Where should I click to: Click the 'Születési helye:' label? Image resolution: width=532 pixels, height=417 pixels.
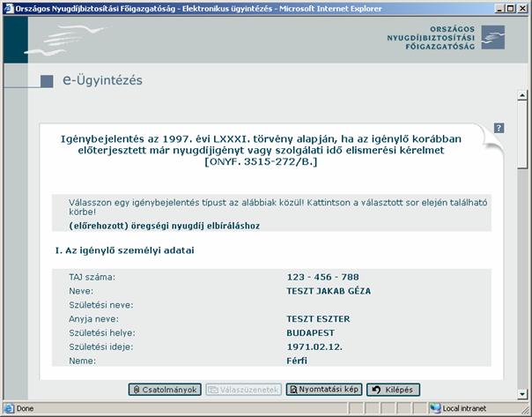point(102,332)
